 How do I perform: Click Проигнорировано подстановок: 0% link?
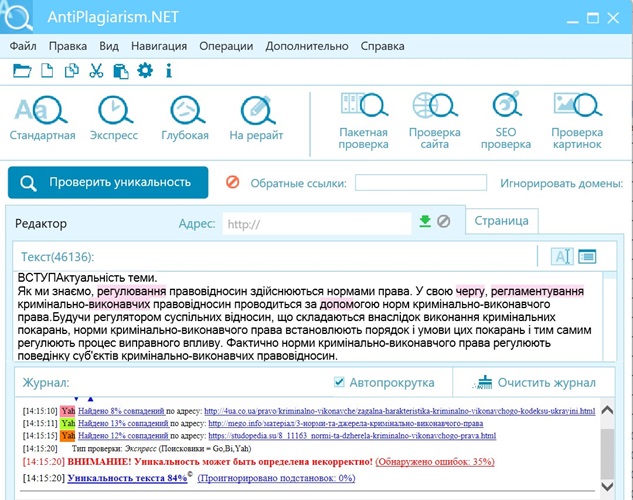coord(277,478)
